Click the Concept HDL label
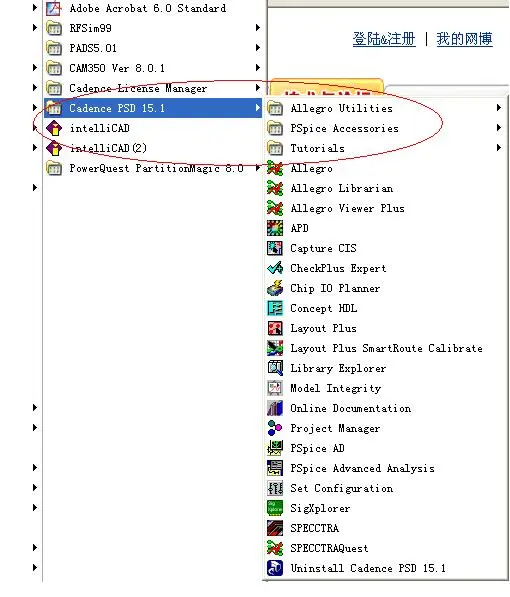 tap(323, 308)
